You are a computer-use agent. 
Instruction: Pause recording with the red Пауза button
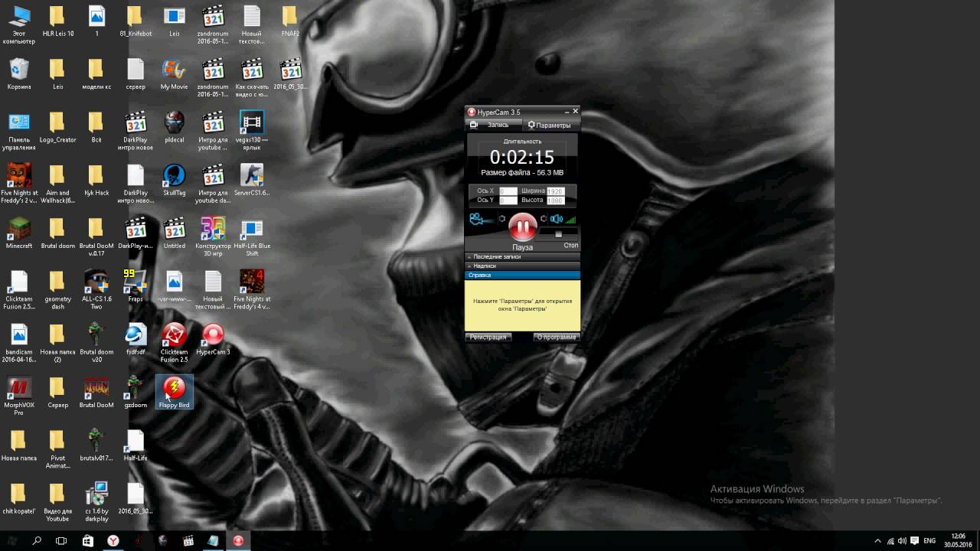[x=523, y=227]
